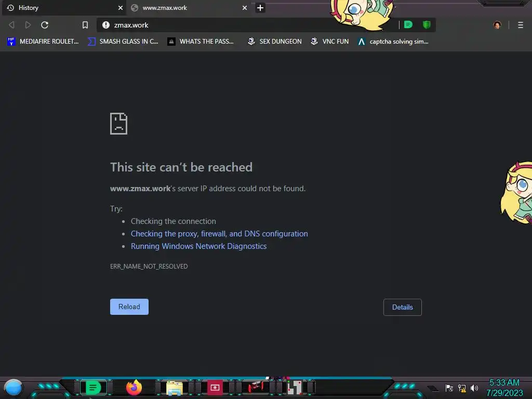Open the green chat extension icon in toolbar
The width and height of the screenshot is (532, 399).
pos(408,24)
